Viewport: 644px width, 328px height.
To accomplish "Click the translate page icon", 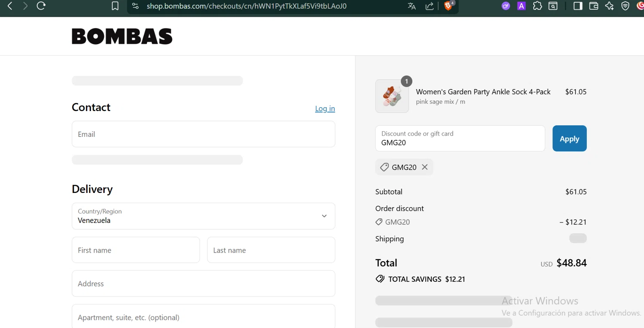I will [x=412, y=6].
